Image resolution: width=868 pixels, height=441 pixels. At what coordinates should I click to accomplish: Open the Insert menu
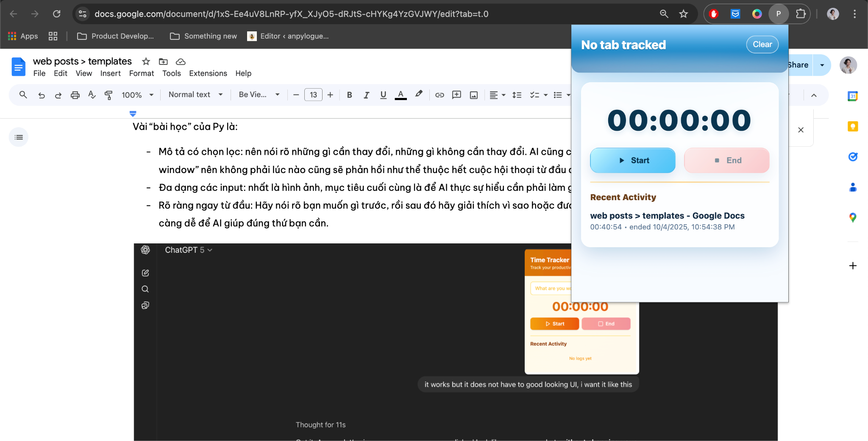point(110,73)
